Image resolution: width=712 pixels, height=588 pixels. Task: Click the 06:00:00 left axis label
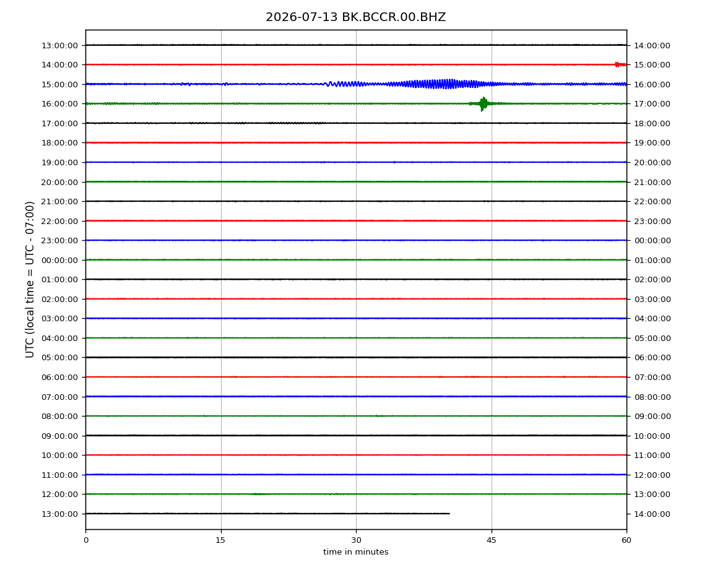coord(59,378)
